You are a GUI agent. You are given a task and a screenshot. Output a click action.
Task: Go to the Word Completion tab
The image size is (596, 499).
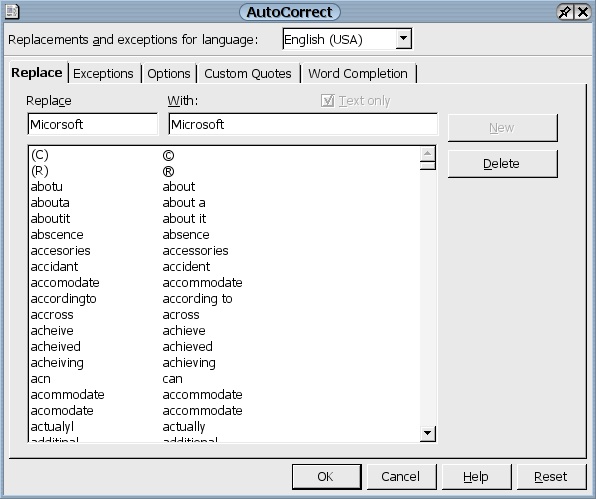click(x=358, y=73)
